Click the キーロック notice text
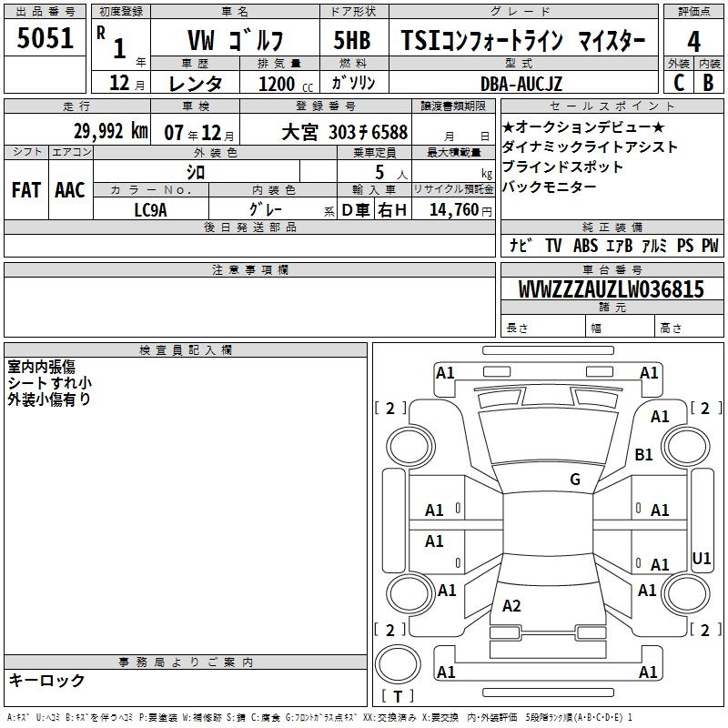This screenshot has width=728, height=728. pos(46,681)
